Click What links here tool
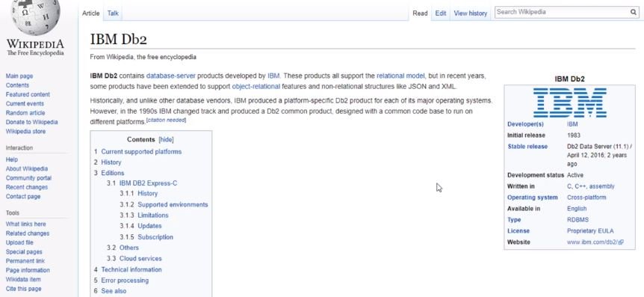The width and height of the screenshot is (644, 297). (x=26, y=224)
